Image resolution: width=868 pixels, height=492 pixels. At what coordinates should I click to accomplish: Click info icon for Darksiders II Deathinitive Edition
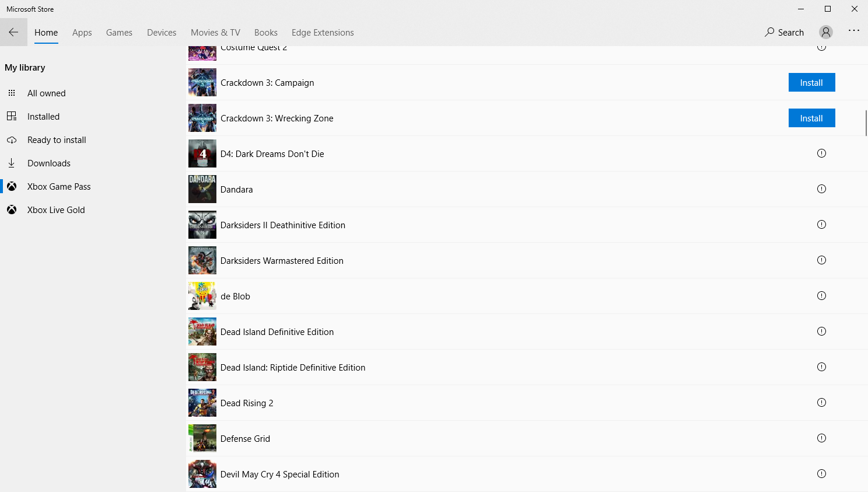pyautogui.click(x=821, y=225)
